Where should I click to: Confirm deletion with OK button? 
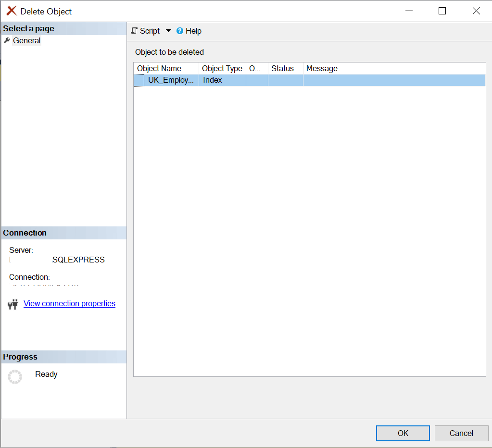[x=403, y=433]
